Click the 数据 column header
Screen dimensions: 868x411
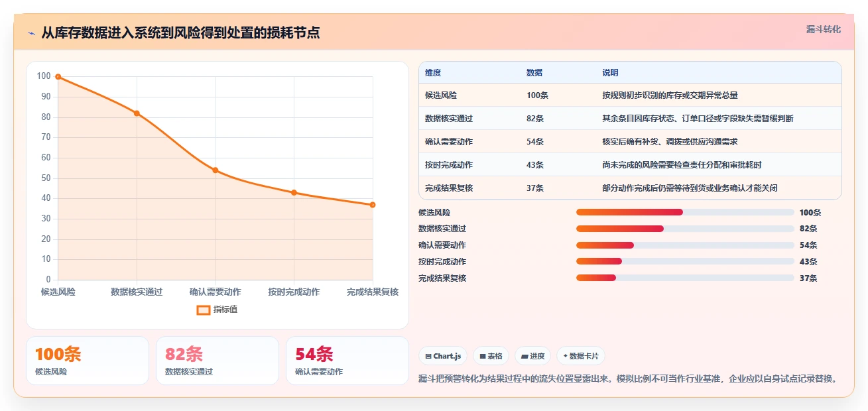pos(534,73)
